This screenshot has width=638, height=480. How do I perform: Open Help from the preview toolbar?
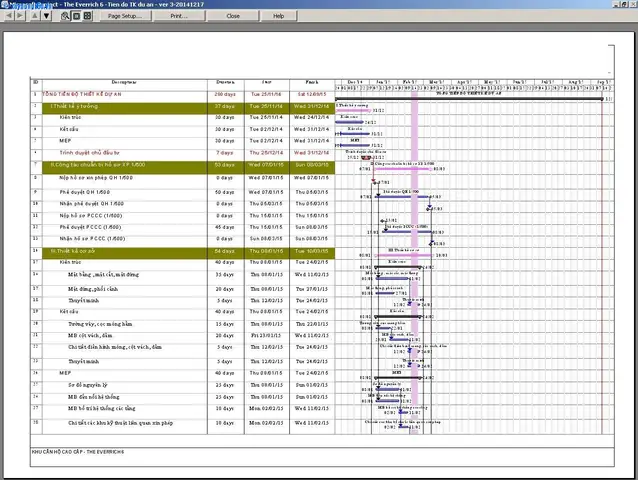coord(278,16)
